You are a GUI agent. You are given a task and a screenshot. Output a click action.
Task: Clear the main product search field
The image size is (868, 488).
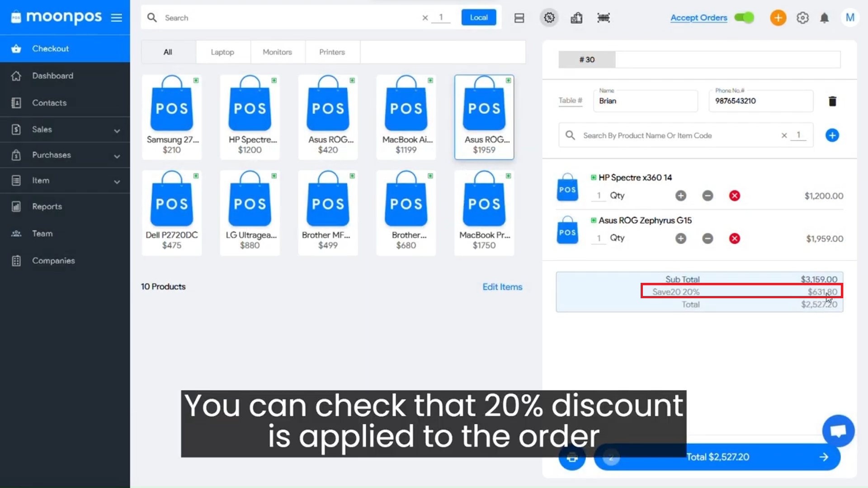click(425, 18)
